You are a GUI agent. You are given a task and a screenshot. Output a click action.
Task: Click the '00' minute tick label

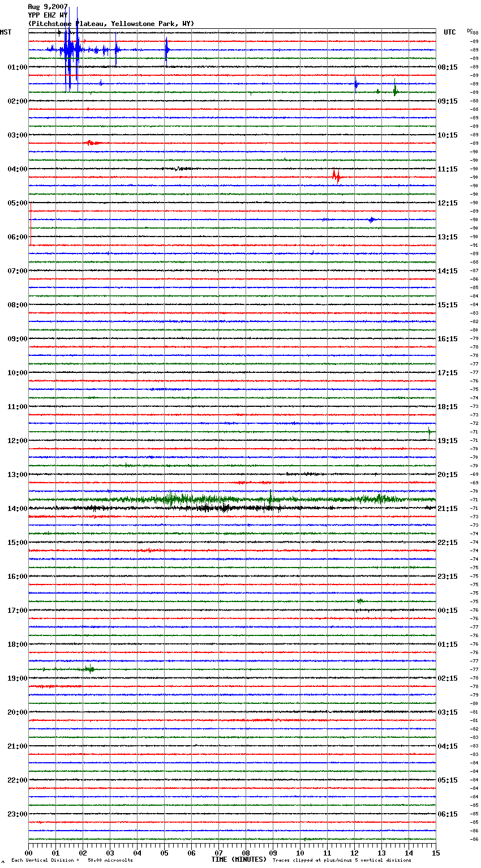click(x=28, y=853)
